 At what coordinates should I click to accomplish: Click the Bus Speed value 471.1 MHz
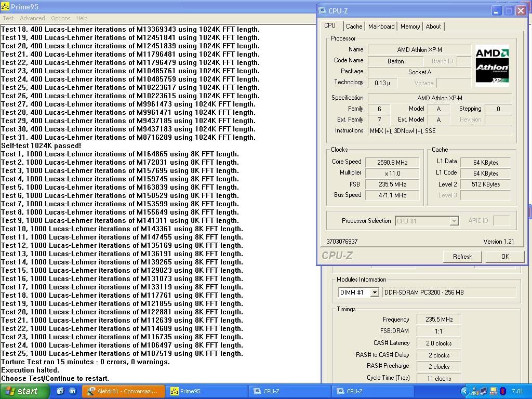click(x=392, y=195)
